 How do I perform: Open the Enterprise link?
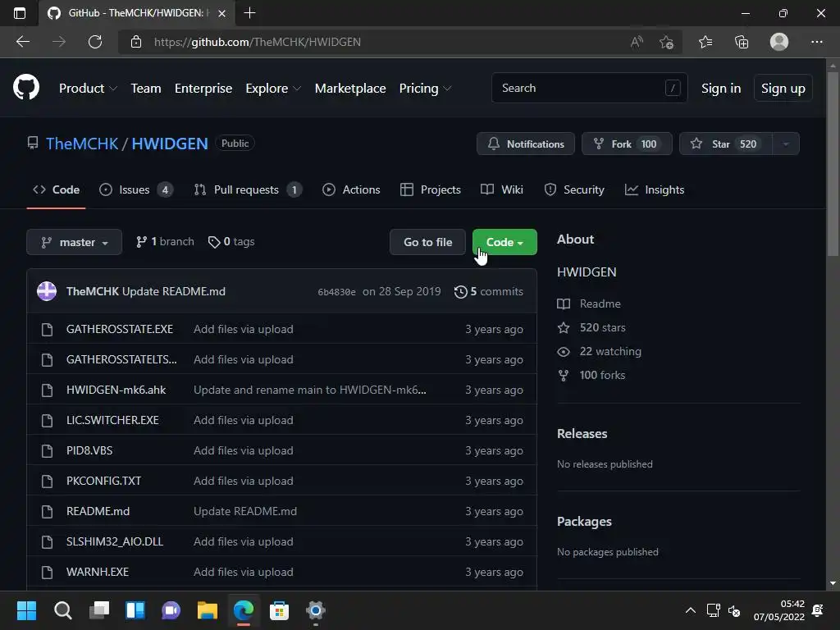click(x=203, y=89)
